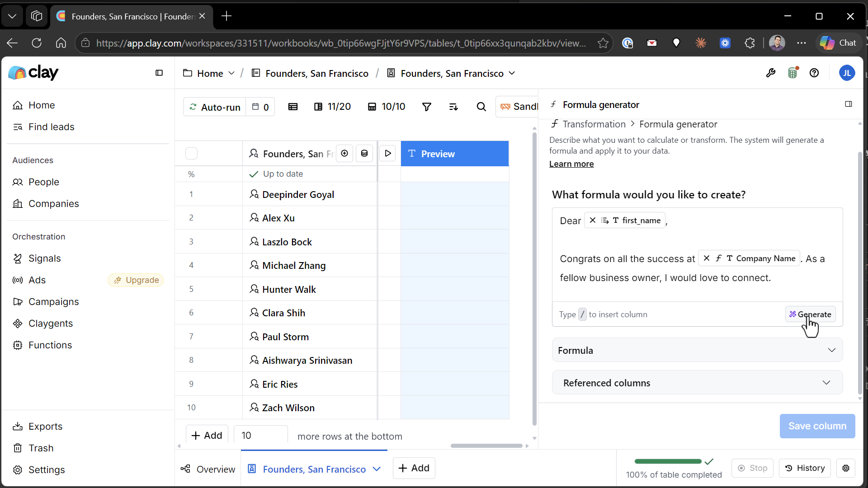Screen dimensions: 868x488
Task: Click the run column play icon
Action: [388, 154]
